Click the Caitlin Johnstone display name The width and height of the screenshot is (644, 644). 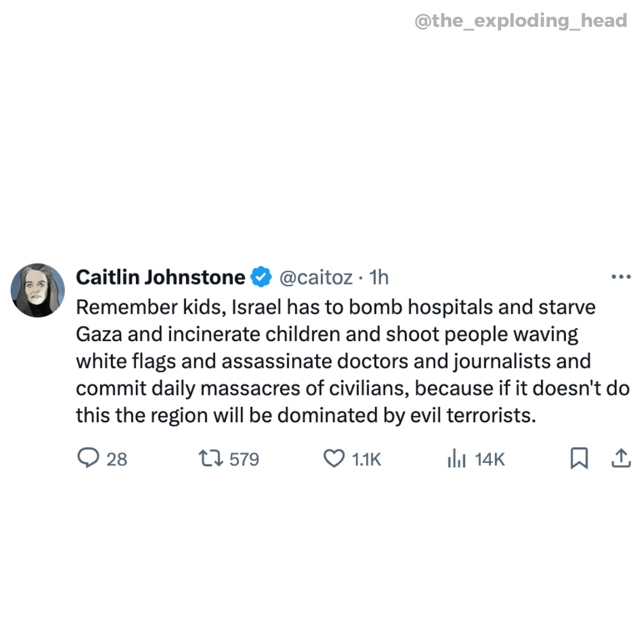[x=161, y=277]
